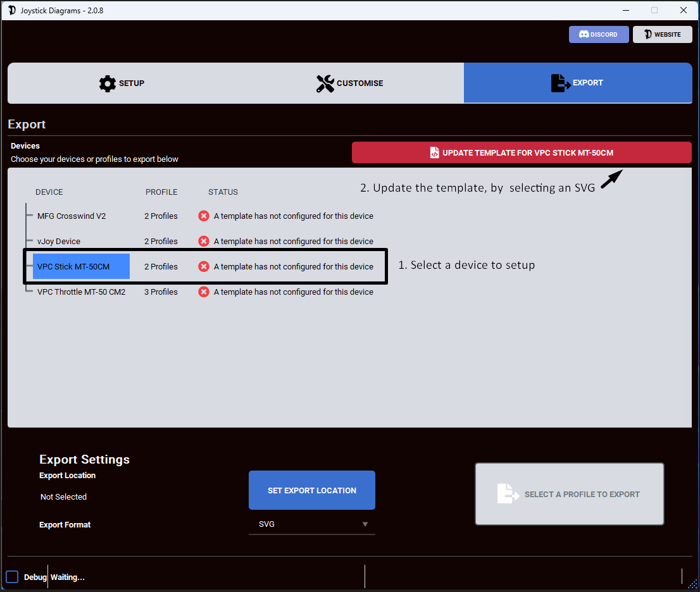Open the Discord link button

point(599,34)
